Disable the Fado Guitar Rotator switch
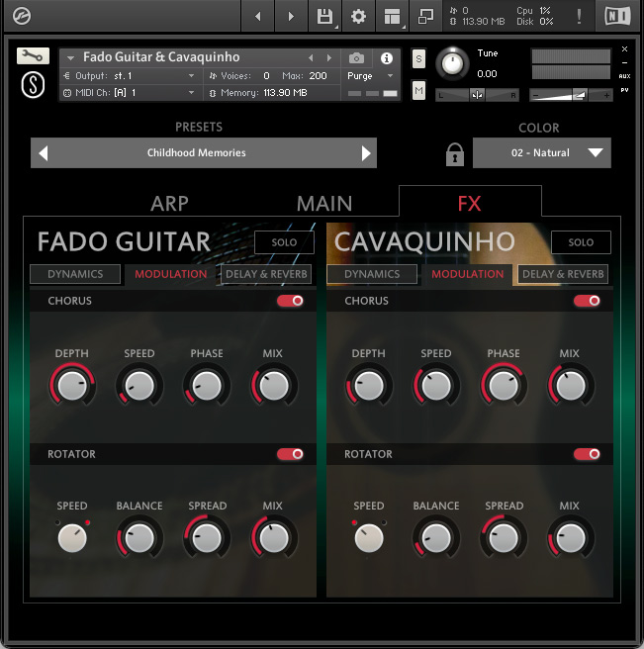This screenshot has height=649, width=644. (290, 454)
